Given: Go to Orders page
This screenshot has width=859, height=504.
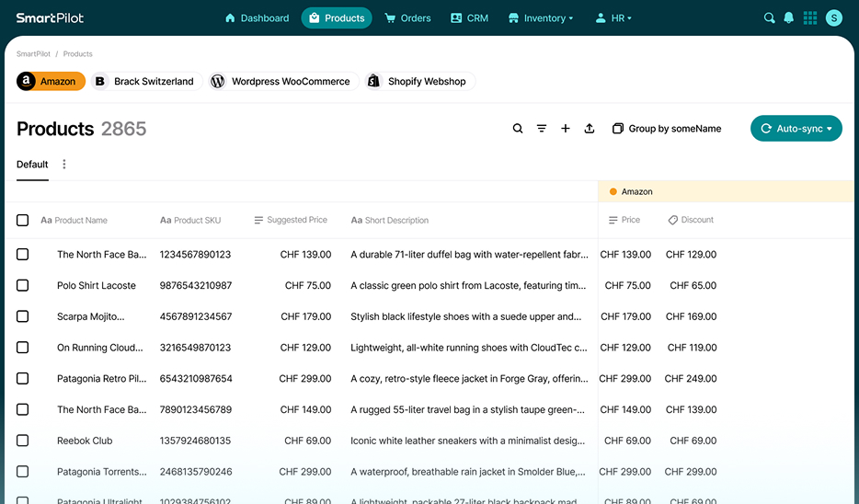Looking at the screenshot, I should coord(407,18).
